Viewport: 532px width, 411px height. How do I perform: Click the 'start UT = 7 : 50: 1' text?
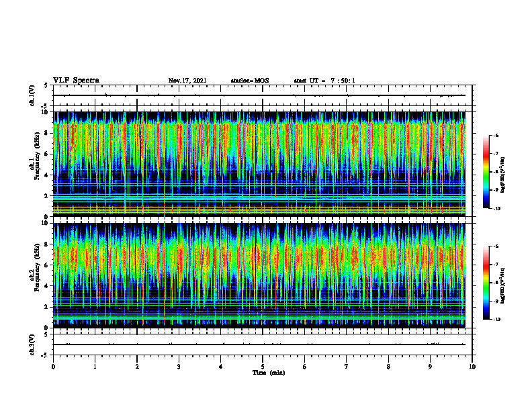324,81
